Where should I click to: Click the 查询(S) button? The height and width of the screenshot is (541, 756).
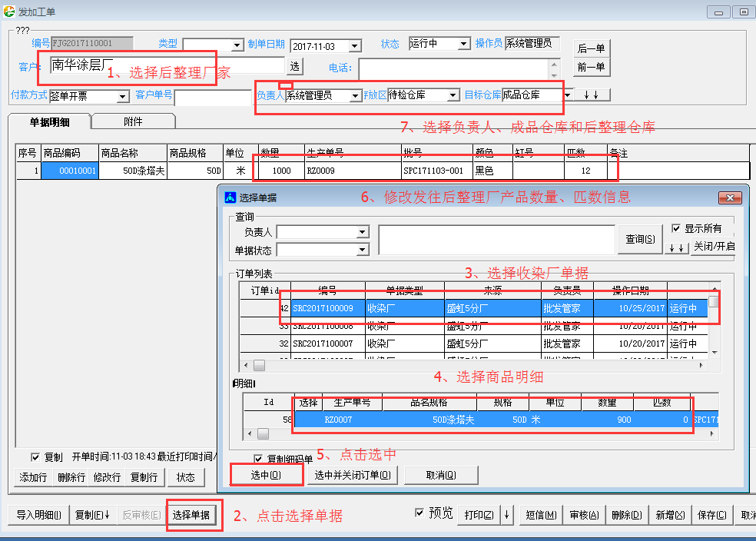pyautogui.click(x=640, y=239)
